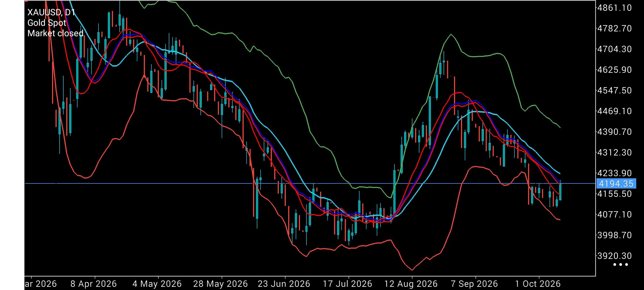
Task: Click the 4782.70 price scale label
Action: 614,28
